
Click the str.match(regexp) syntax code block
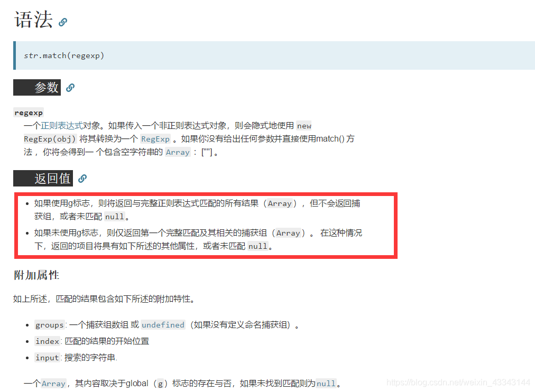click(274, 55)
